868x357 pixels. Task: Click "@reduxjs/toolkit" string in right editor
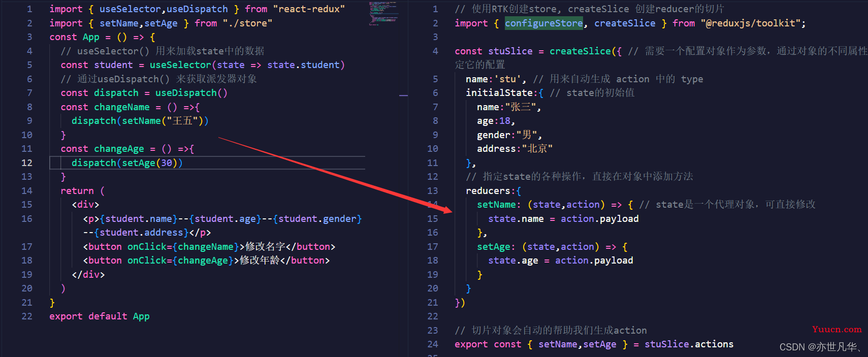click(750, 23)
